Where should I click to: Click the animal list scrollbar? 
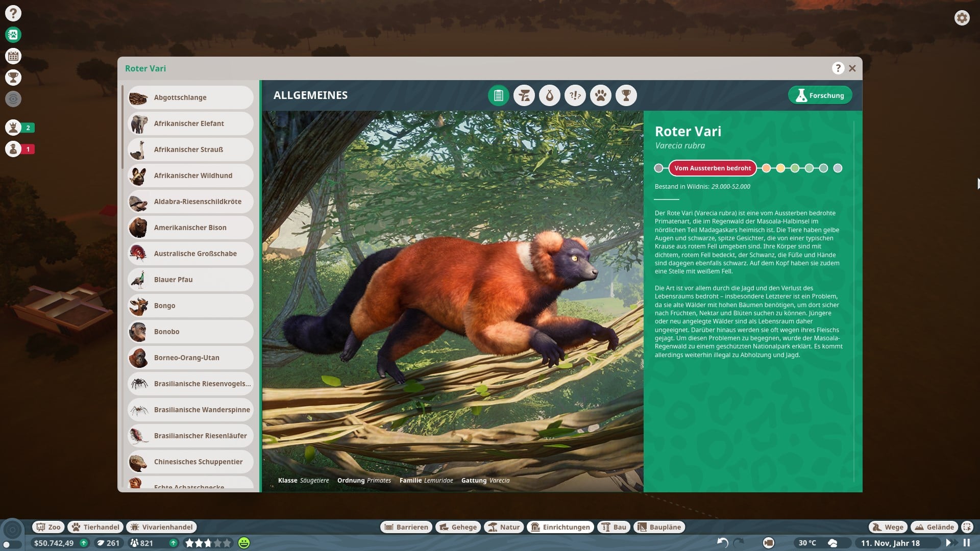(122, 128)
